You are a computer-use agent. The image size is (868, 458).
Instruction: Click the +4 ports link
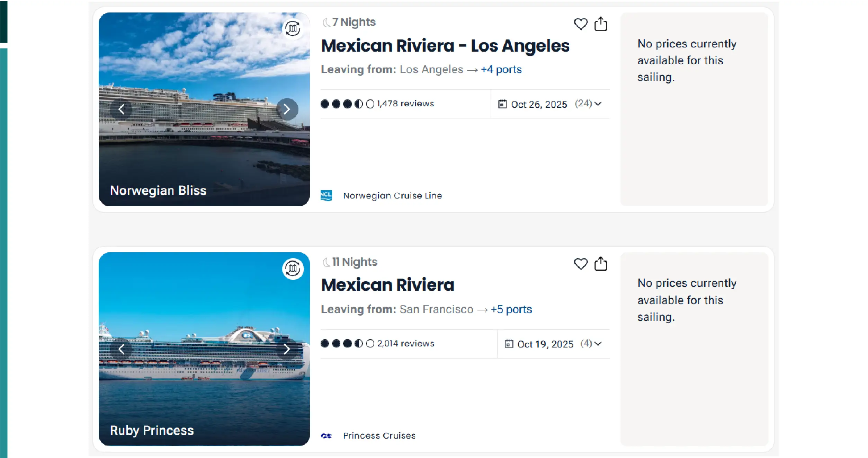pyautogui.click(x=501, y=69)
